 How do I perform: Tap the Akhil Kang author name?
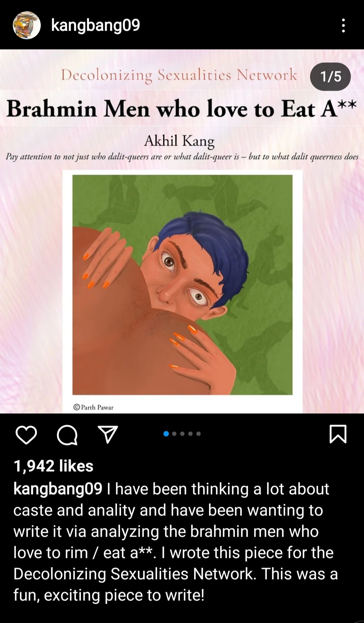click(179, 141)
